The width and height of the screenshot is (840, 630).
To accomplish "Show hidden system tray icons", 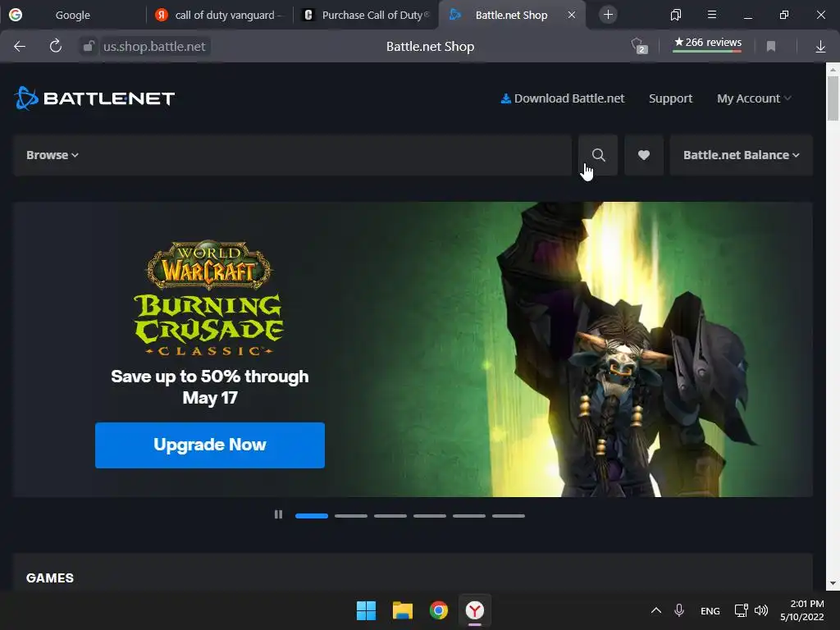I will click(655, 610).
